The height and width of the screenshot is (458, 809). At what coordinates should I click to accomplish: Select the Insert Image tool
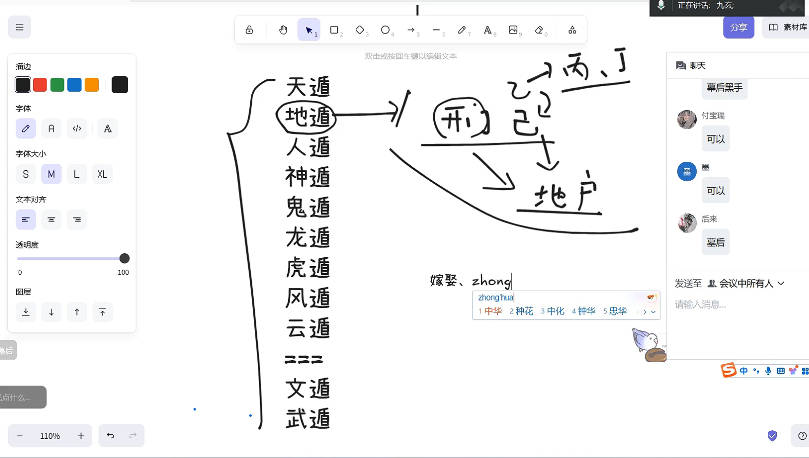[513, 30]
